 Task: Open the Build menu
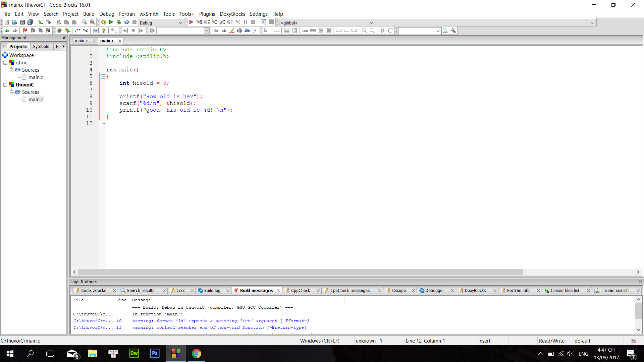[89, 14]
